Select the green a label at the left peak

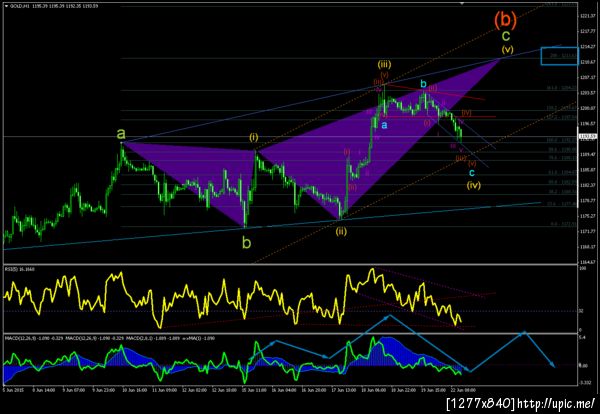[x=121, y=134]
